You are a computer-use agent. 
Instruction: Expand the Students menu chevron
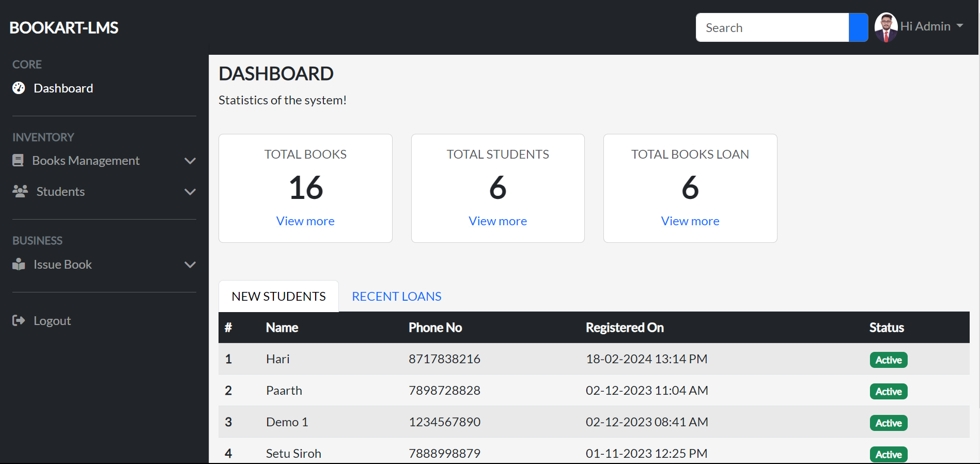tap(190, 192)
